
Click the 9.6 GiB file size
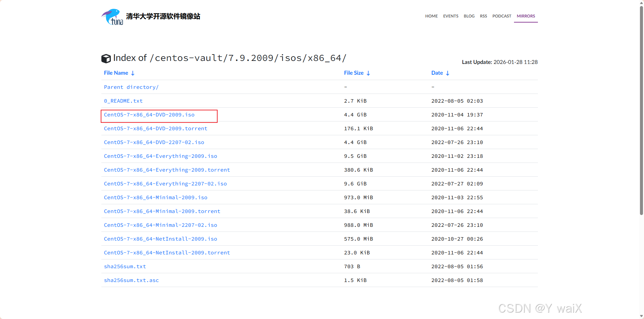pyautogui.click(x=355, y=184)
